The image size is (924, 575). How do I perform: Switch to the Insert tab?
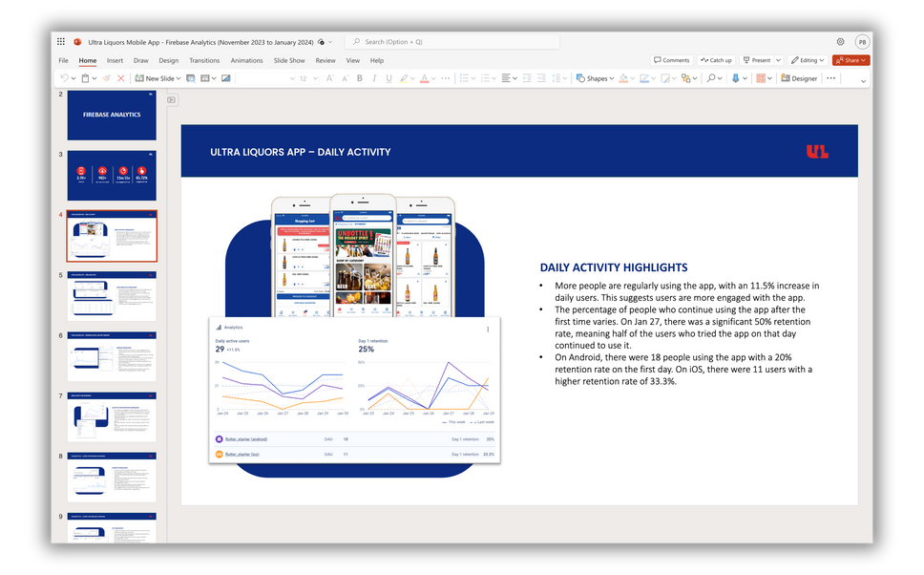pyautogui.click(x=115, y=60)
